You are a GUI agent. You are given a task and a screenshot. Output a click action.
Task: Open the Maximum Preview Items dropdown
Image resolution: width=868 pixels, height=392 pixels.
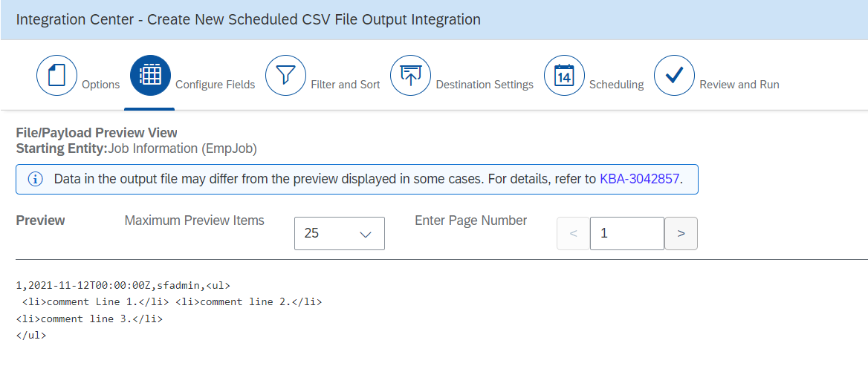340,233
